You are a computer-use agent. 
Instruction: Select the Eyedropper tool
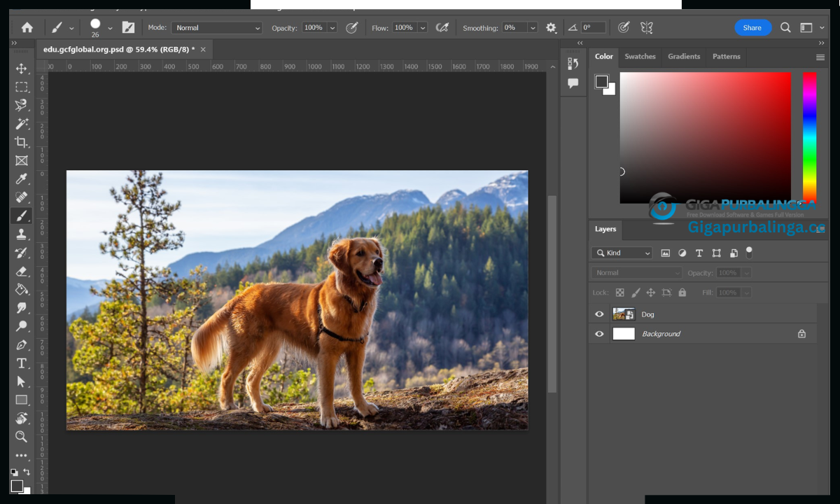(x=21, y=178)
